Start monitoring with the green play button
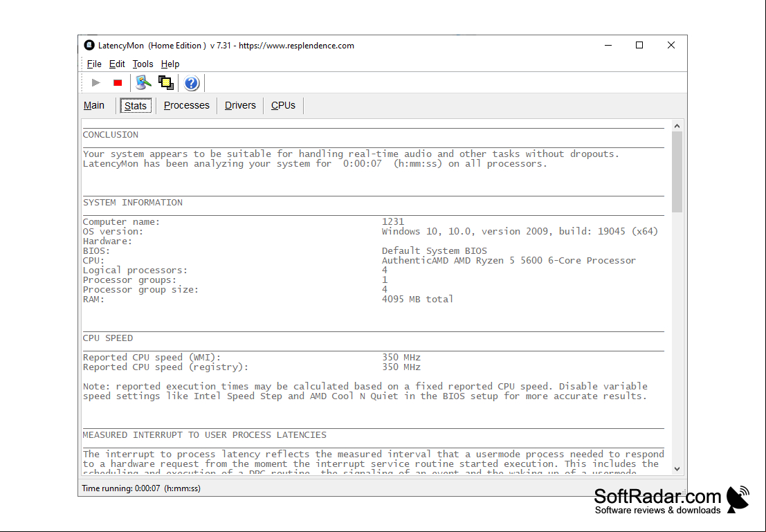Viewport: 766px width, 532px height. pyautogui.click(x=96, y=83)
